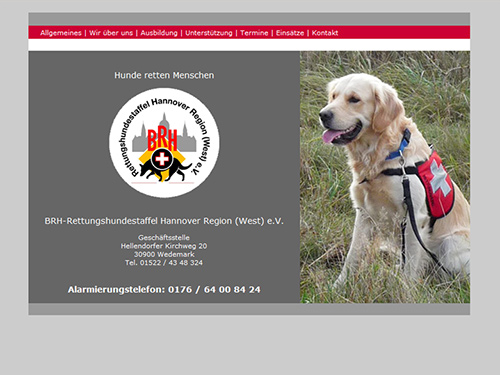
Task: Click the BRH-Rettungshundestaffel Hannover Region (West) e.V. title
Action: 164,221
